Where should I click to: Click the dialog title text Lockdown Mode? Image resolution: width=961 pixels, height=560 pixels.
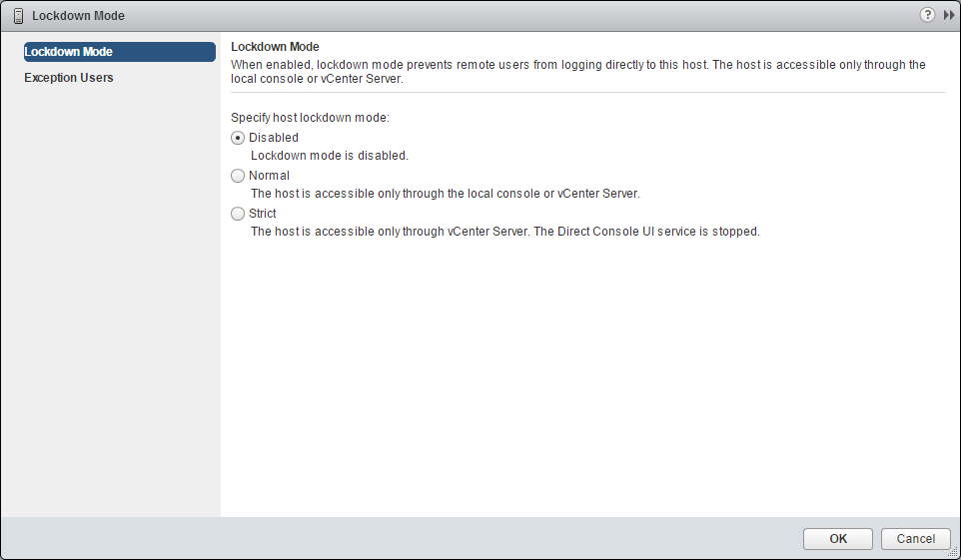[78, 16]
